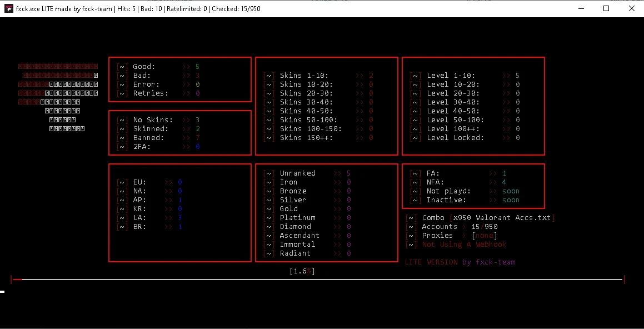Select the 'Silver' rank row
This screenshot has height=329, width=644.
[x=307, y=200]
